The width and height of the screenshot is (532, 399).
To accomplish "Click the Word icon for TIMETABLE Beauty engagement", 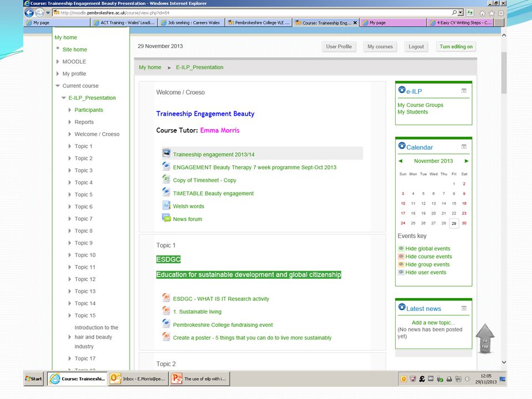I will (166, 192).
